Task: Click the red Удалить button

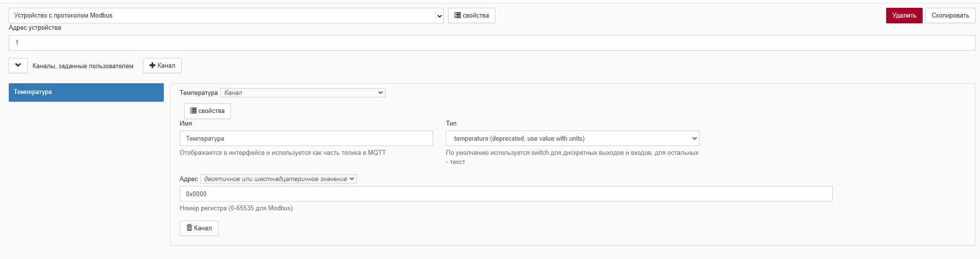Action: pos(904,16)
